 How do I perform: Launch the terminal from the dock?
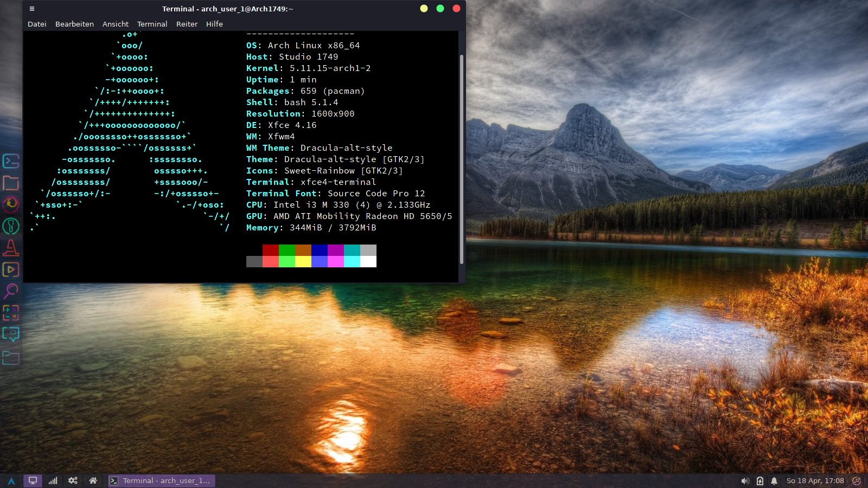[x=11, y=161]
